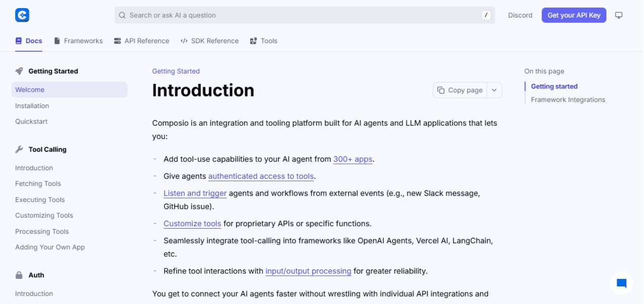Click the API Reference server icon
This screenshot has height=304, width=644.
tap(117, 41)
